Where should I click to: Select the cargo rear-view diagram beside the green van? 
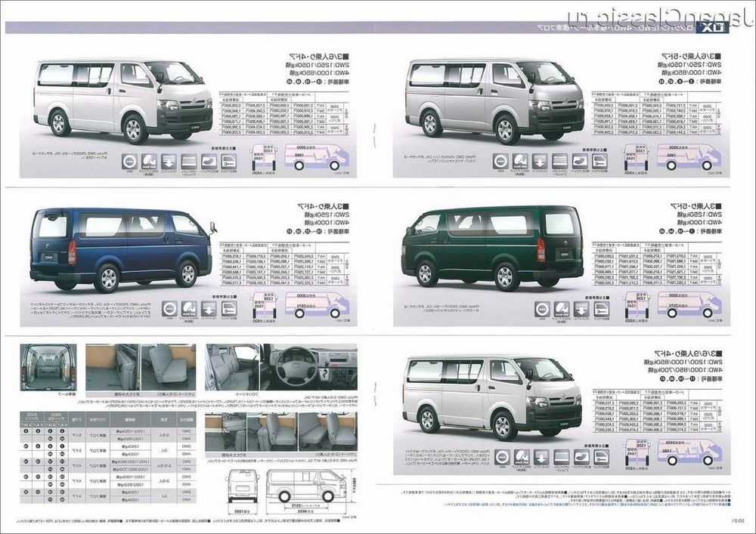637,306
